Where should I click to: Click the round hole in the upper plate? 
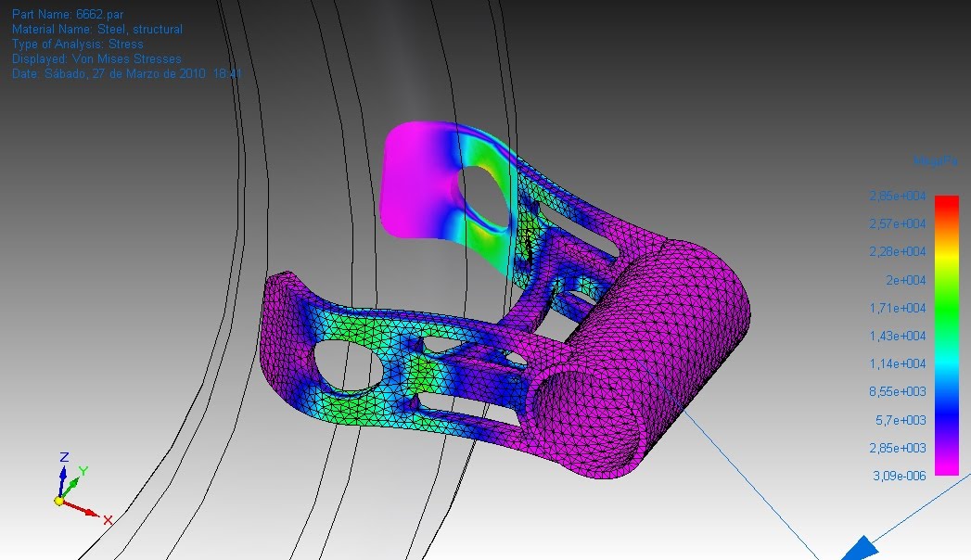pos(482,193)
